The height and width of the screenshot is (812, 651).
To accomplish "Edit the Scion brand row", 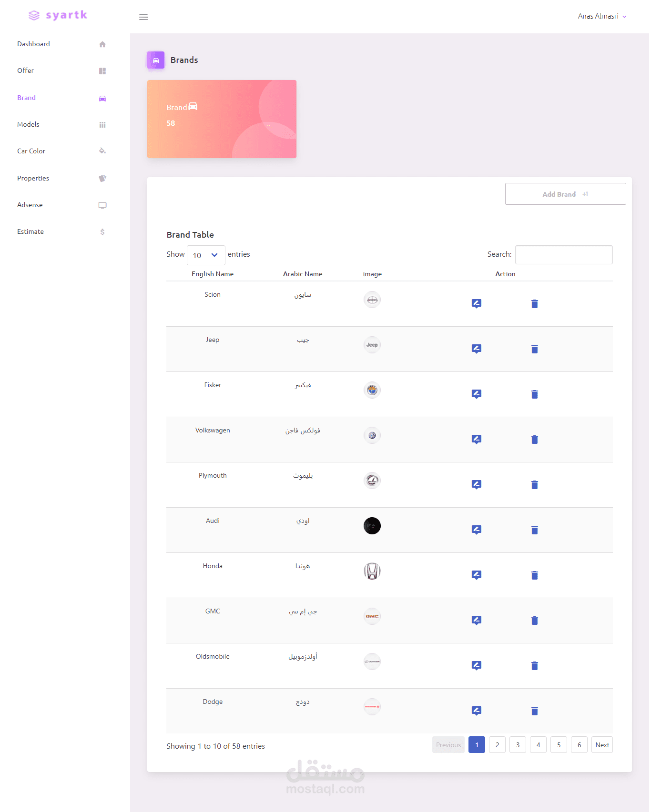I will pos(477,303).
